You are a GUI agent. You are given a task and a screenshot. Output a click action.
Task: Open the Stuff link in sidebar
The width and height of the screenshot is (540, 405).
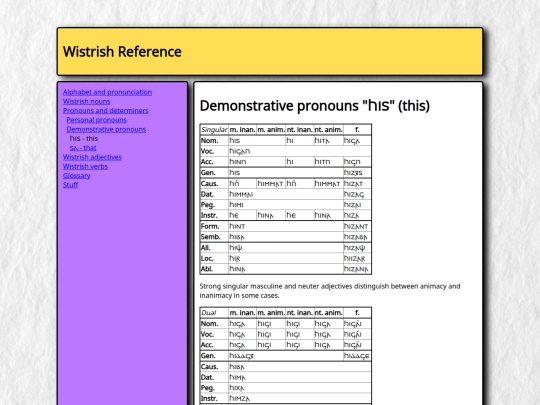(x=71, y=185)
